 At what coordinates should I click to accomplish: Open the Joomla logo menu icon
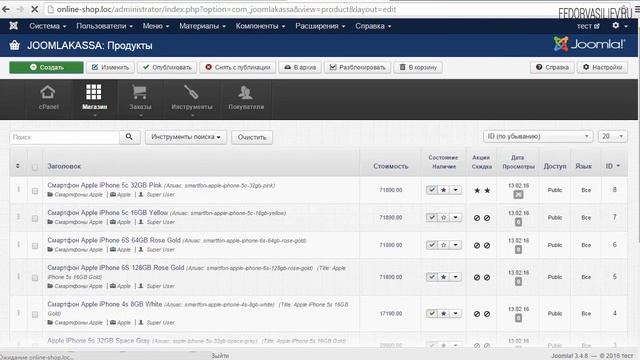tap(13, 26)
